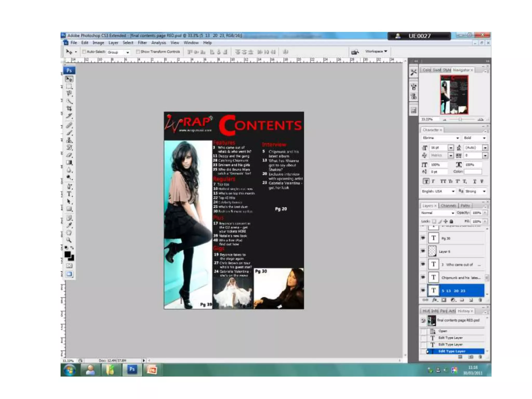532x399 pixels.
Task: Toggle Underline in Character panel
Action: tap(475, 181)
